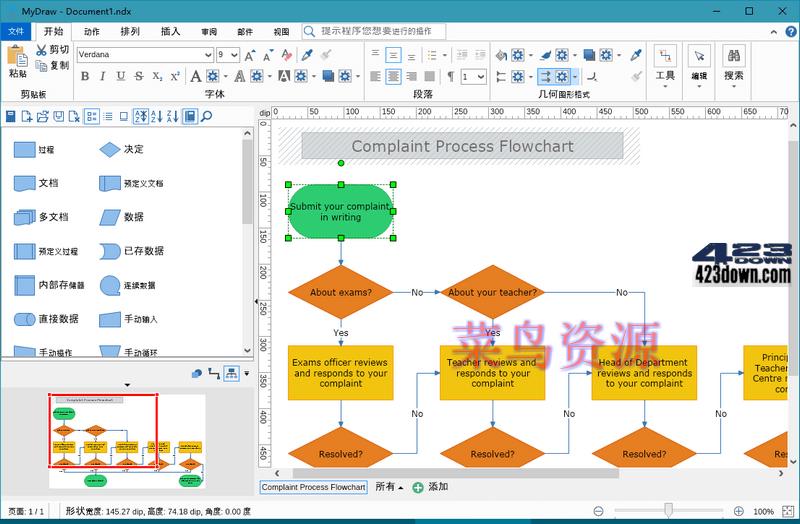Click the geometry shadow icon
The image size is (800, 524).
(589, 55)
